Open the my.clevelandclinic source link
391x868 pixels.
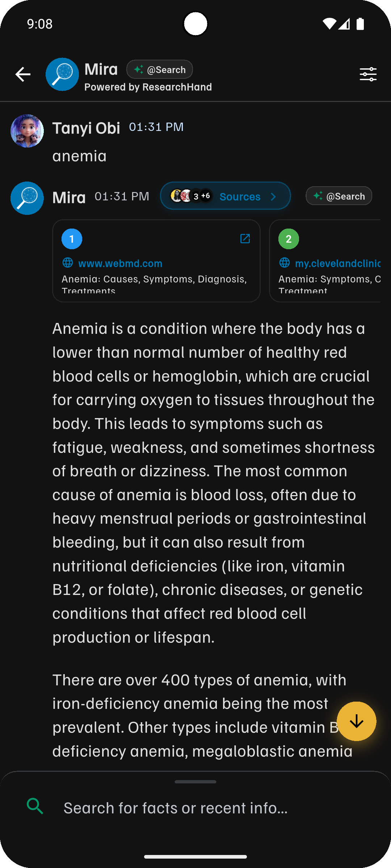[337, 263]
